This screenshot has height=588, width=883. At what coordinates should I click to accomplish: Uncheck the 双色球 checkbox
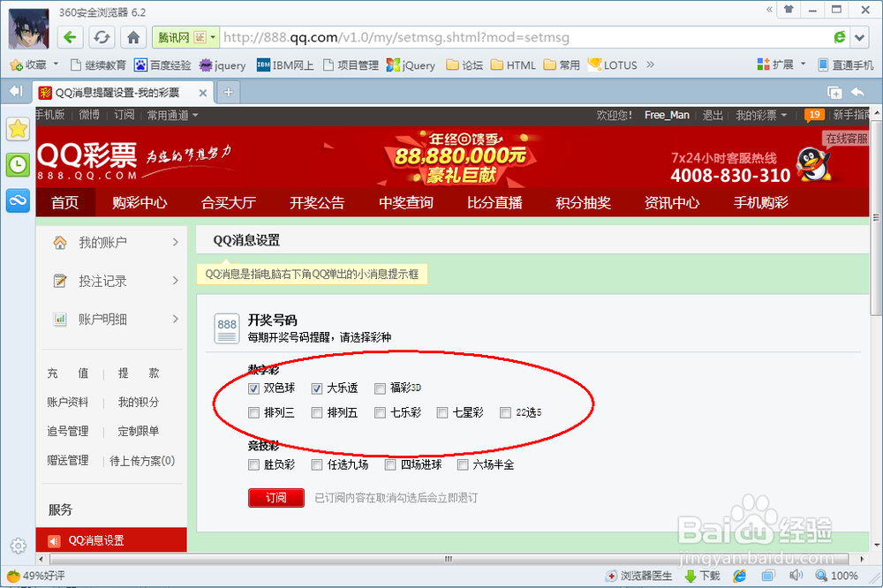pos(254,388)
